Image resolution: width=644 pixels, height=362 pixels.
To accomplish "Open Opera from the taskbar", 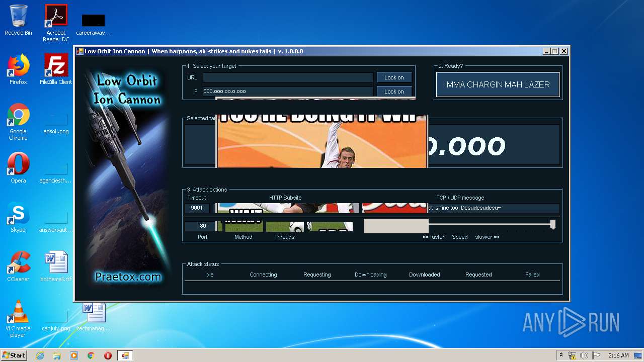I will (x=108, y=355).
